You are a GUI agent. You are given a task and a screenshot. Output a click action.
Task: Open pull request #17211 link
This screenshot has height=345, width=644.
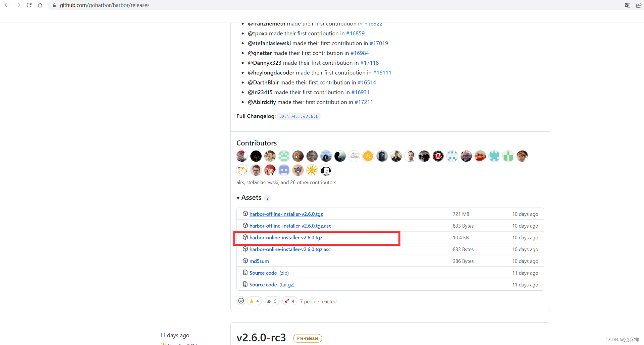point(364,102)
